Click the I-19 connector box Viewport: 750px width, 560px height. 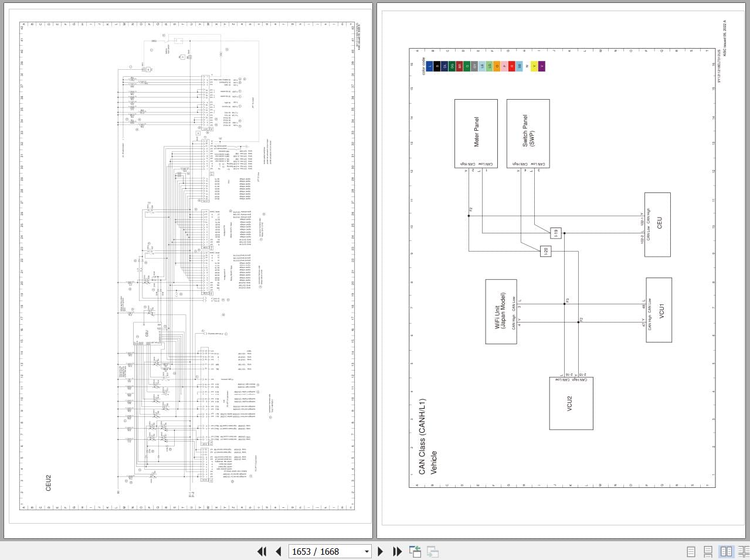(x=555, y=233)
